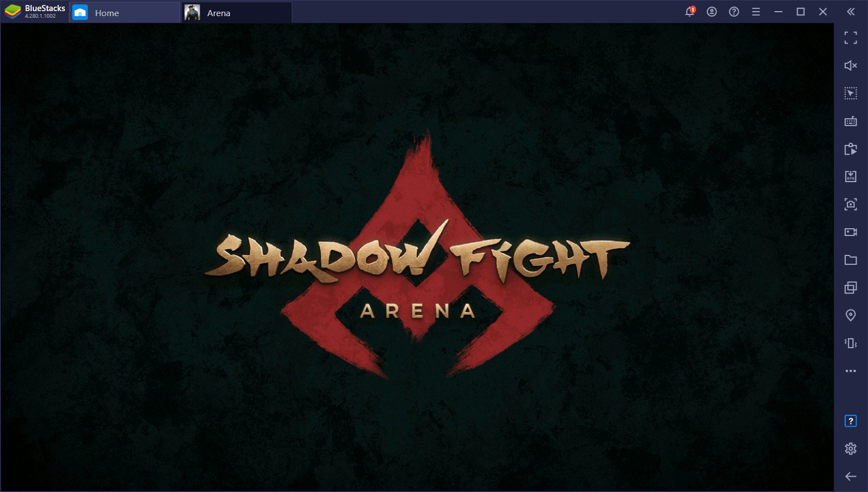Shake the device using the shake icon
Screen dimensions: 868x492
click(x=851, y=343)
